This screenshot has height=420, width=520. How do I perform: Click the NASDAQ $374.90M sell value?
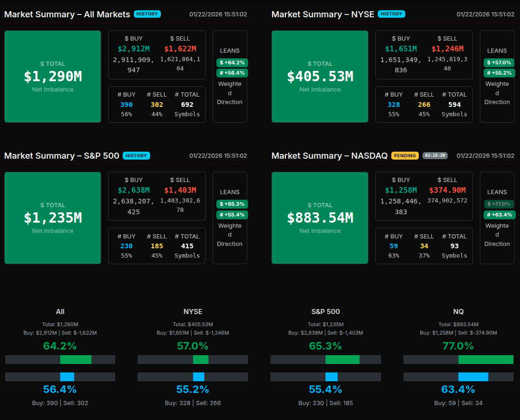pos(448,190)
